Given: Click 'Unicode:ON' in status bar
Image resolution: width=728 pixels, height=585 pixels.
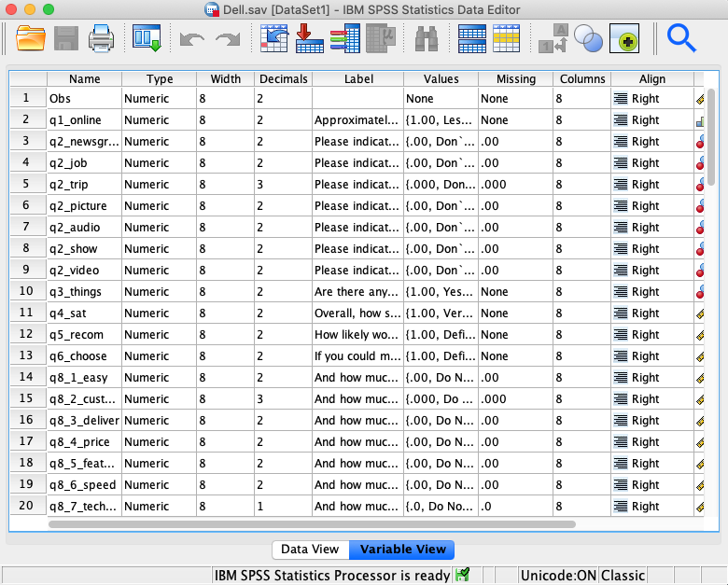Looking at the screenshot, I should (x=558, y=576).
